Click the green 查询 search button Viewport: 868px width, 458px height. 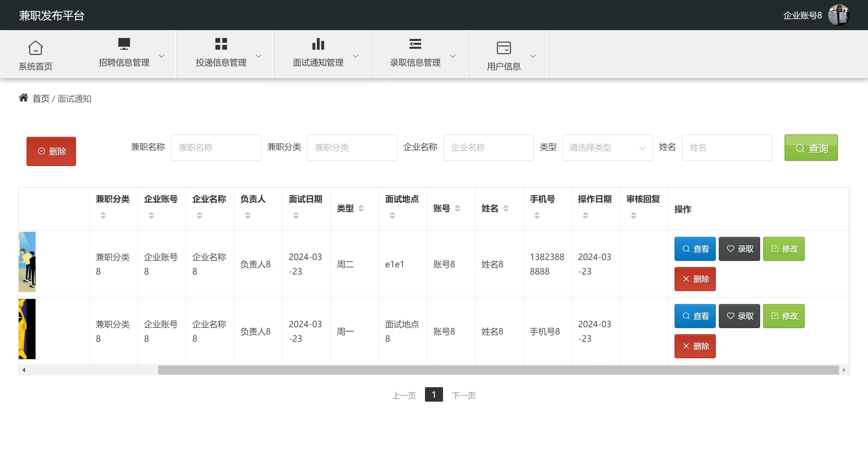tap(811, 148)
